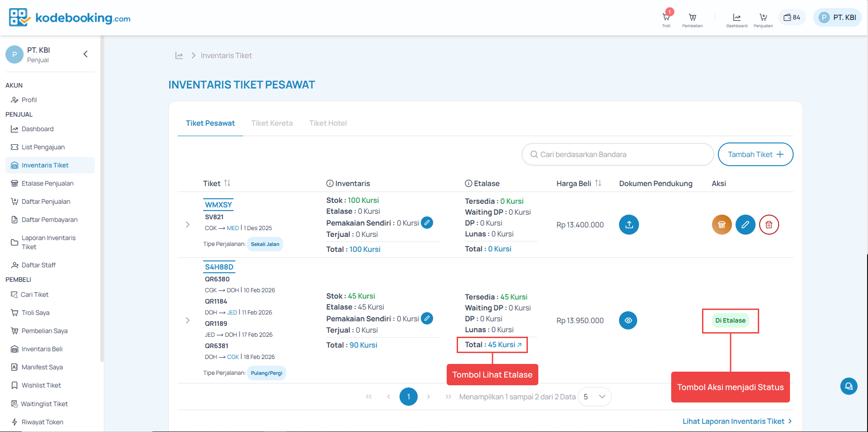Open the chat support bubble icon
The height and width of the screenshot is (432, 868).
click(848, 386)
